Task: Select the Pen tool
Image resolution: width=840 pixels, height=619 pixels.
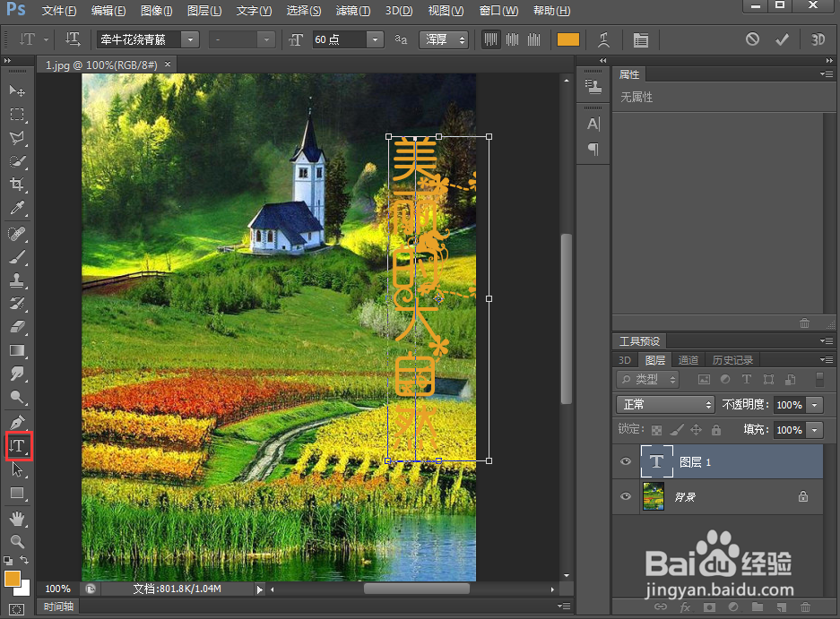Action: 17,423
